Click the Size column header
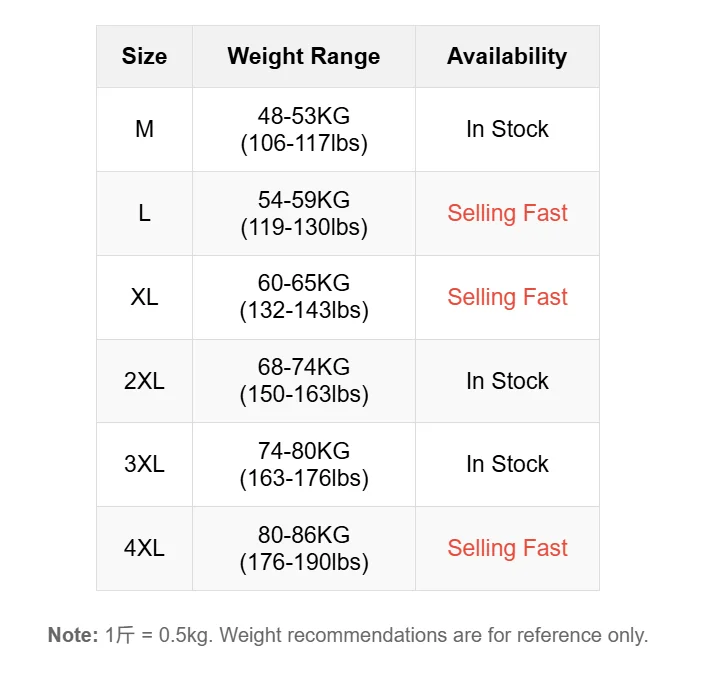Screen dimensions: 728x686 (144, 57)
